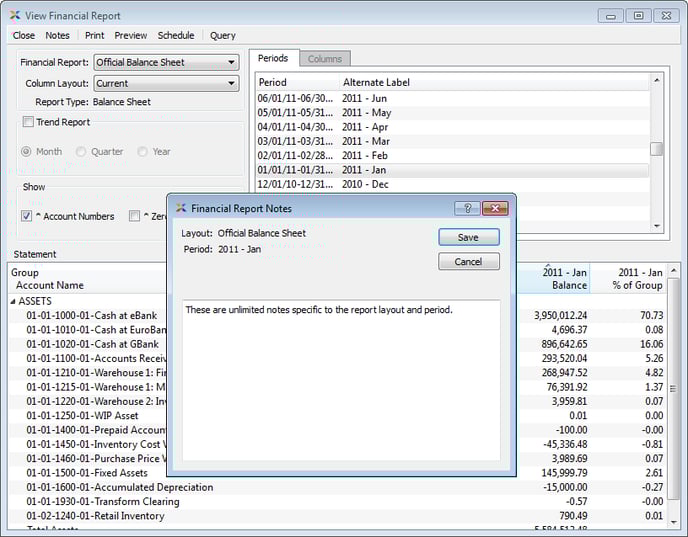Screen dimensions: 688x537
Task: Cancel the notes dialog
Action: pos(468,261)
